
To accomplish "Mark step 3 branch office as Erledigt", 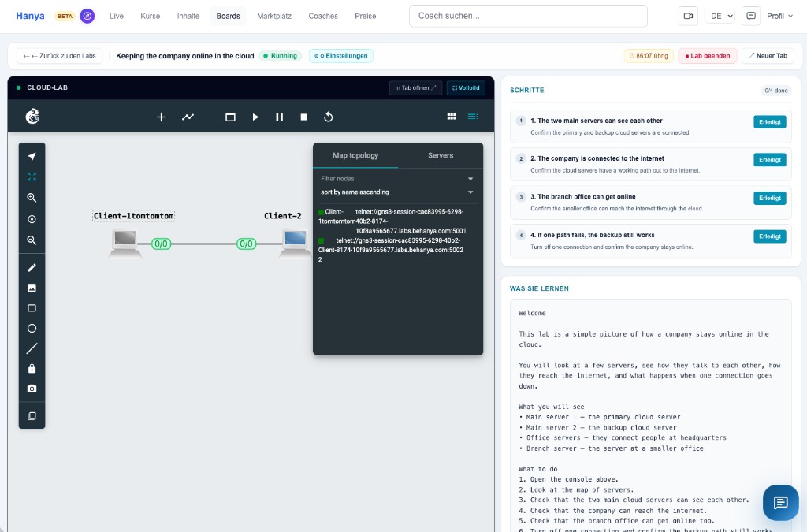I will click(769, 198).
